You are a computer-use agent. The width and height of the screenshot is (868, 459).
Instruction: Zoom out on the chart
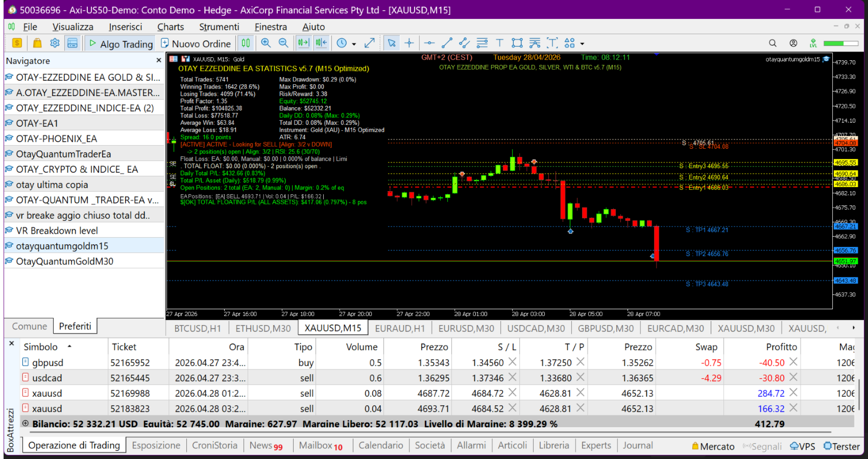[x=283, y=43]
